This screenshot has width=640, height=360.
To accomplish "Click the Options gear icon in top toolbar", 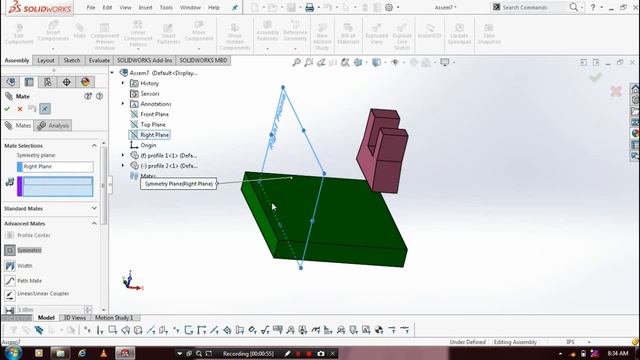I will tap(389, 7).
